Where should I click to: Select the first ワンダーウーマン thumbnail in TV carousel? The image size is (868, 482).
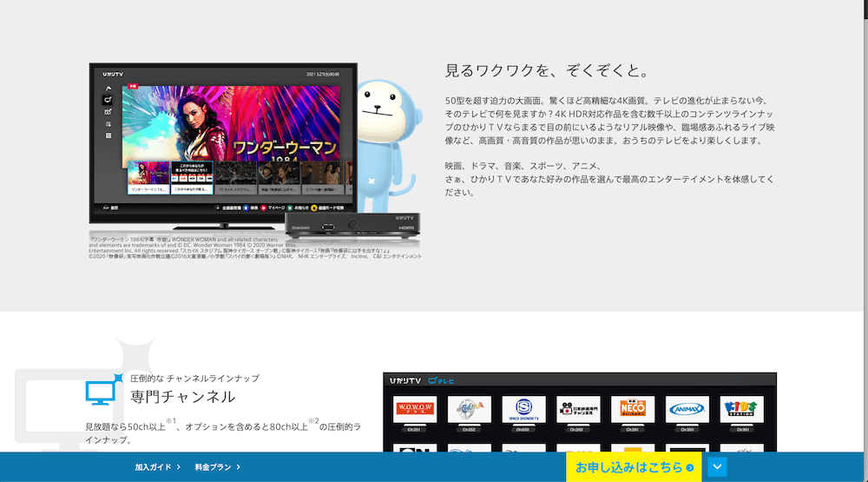[x=148, y=177]
